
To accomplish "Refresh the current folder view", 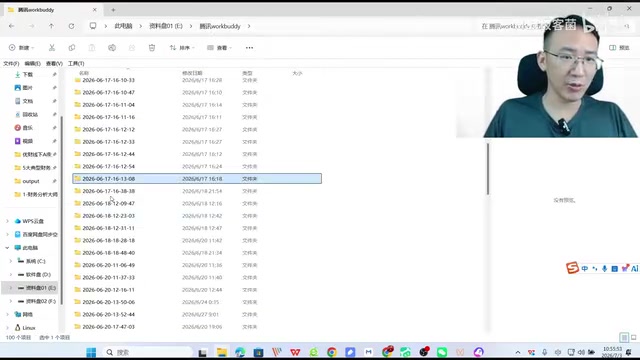I will [71, 26].
